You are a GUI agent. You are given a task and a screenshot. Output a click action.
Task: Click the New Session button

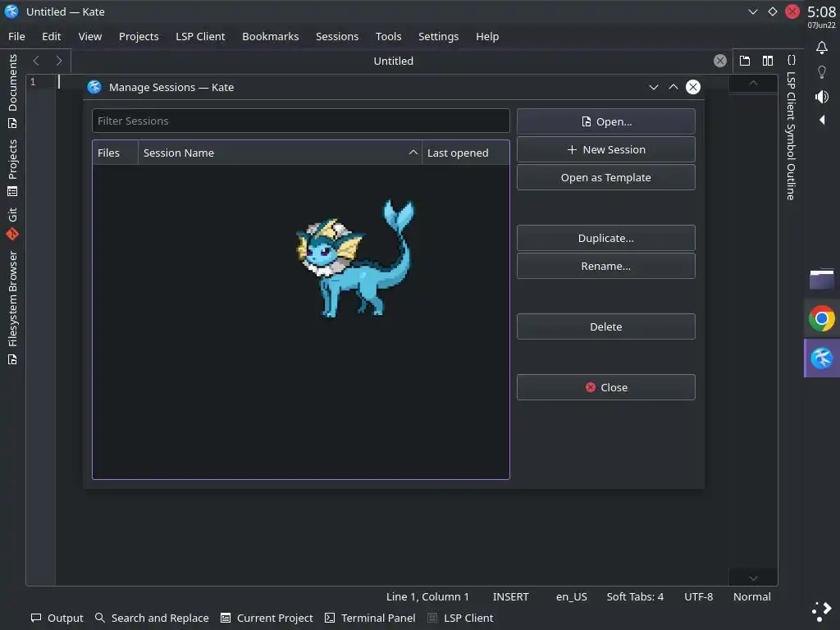point(606,149)
